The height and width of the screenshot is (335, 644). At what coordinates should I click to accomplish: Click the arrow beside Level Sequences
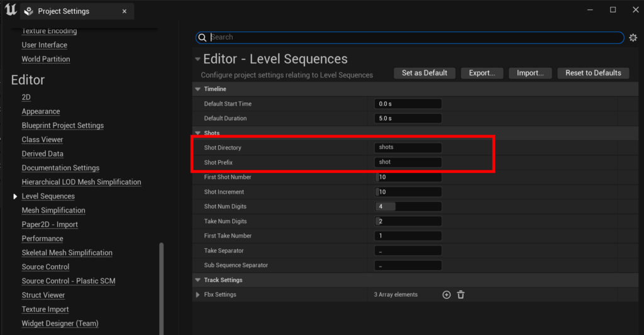[x=15, y=196]
